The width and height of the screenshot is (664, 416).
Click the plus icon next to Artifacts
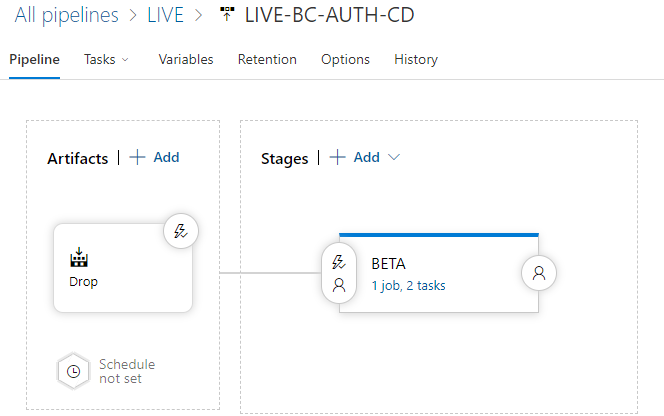pyautogui.click(x=137, y=157)
